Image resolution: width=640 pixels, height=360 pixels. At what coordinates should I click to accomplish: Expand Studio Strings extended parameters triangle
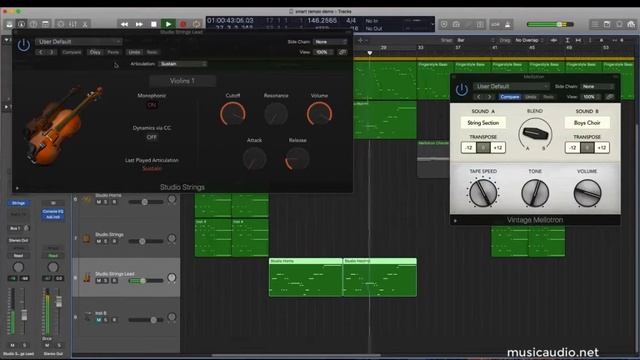(x=17, y=188)
